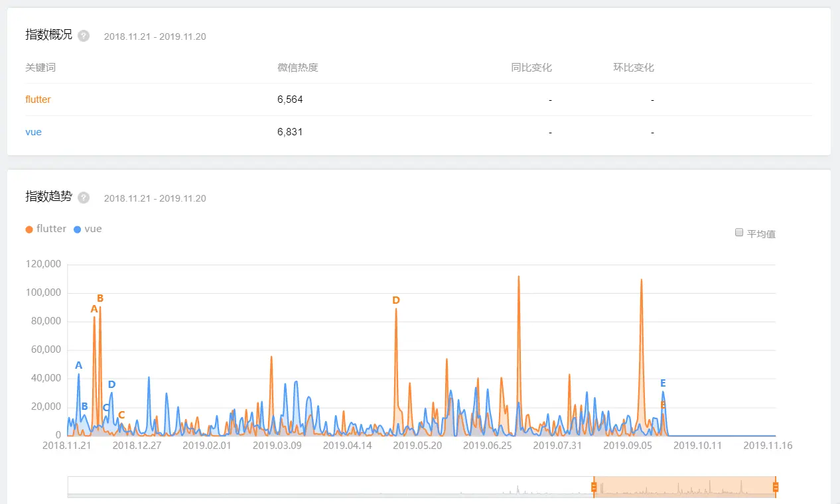Click the help icon beside 指数趋势
The height and width of the screenshot is (504, 840).
click(x=84, y=198)
